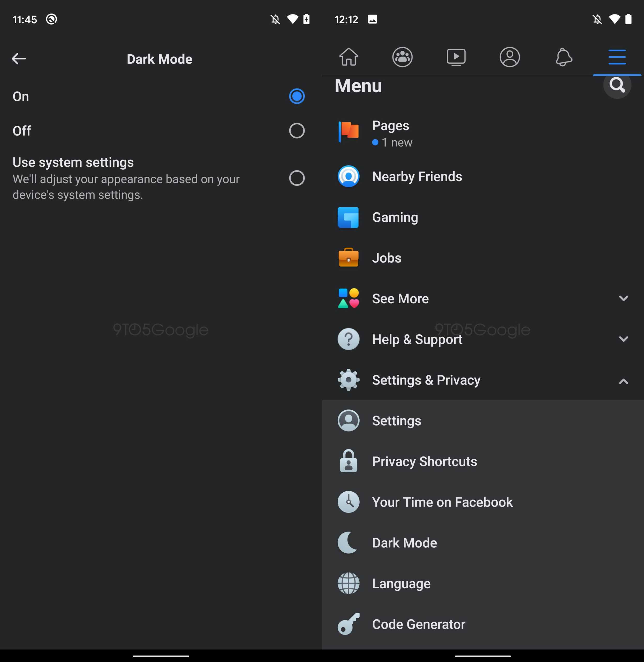644x662 pixels.
Task: Tap the Gaming icon
Action: coord(348,217)
